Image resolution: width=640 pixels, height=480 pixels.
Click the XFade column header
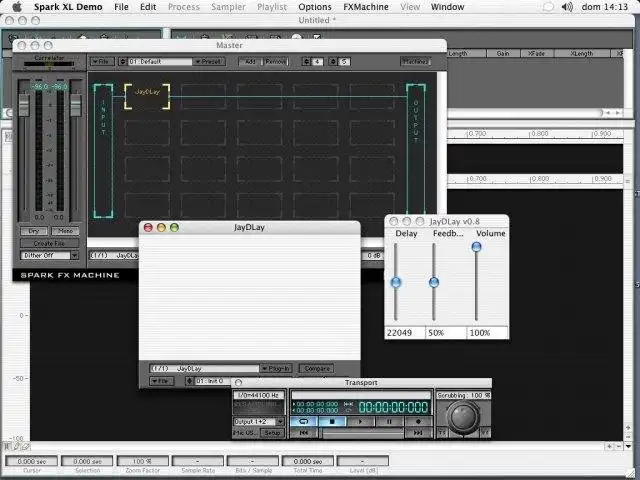coord(536,53)
